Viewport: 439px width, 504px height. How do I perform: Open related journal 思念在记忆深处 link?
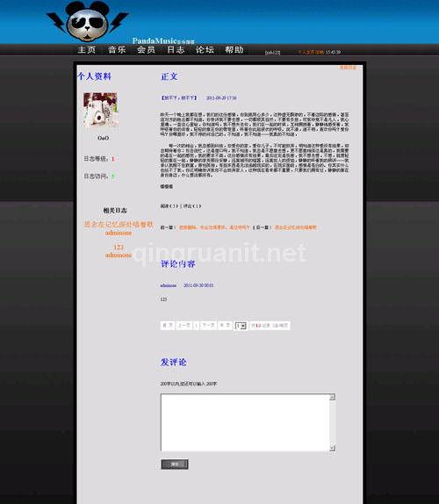119,225
